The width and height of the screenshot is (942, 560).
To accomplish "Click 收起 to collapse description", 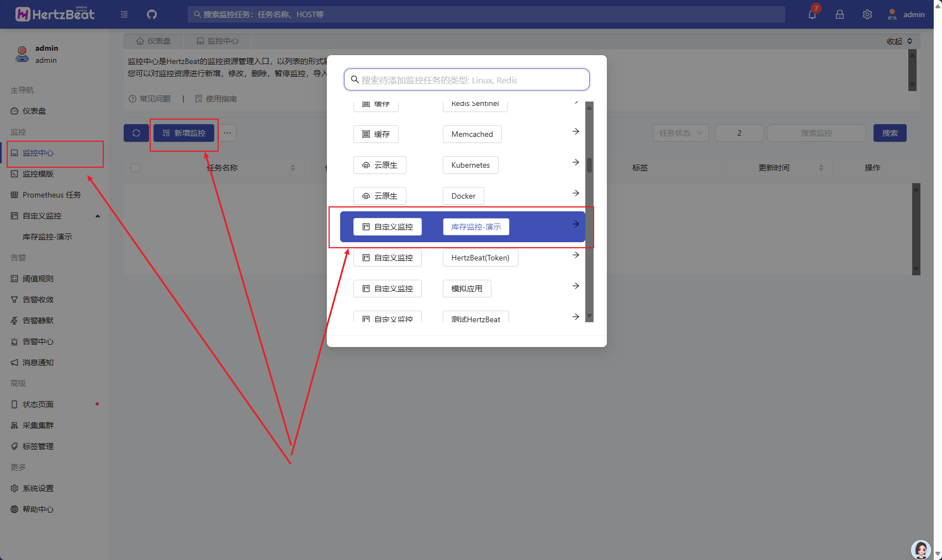I will pyautogui.click(x=899, y=41).
